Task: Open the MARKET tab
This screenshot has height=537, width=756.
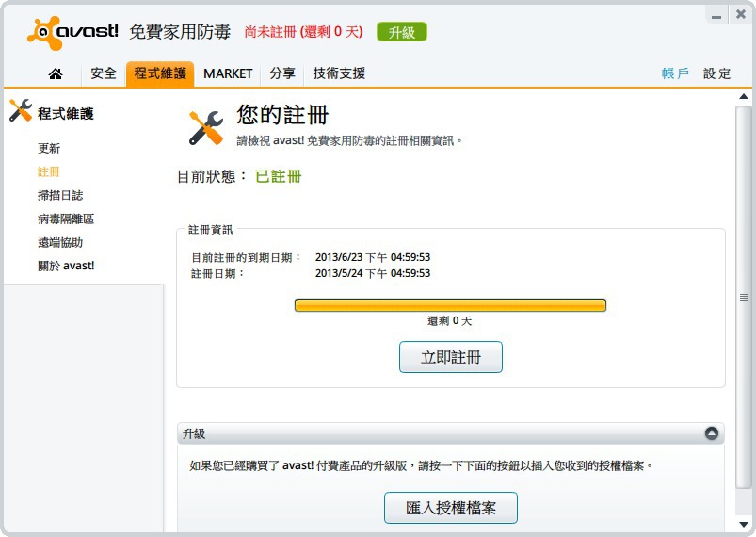Action: [x=228, y=73]
